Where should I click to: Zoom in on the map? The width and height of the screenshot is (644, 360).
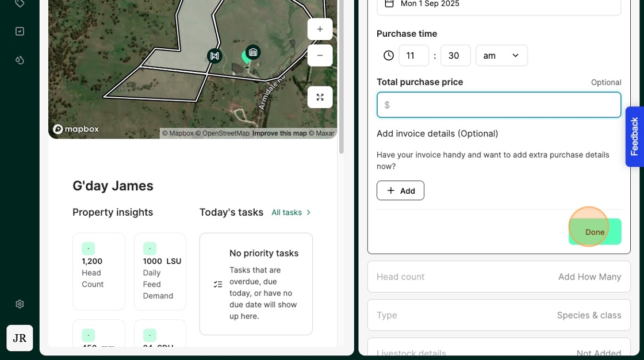click(x=320, y=29)
